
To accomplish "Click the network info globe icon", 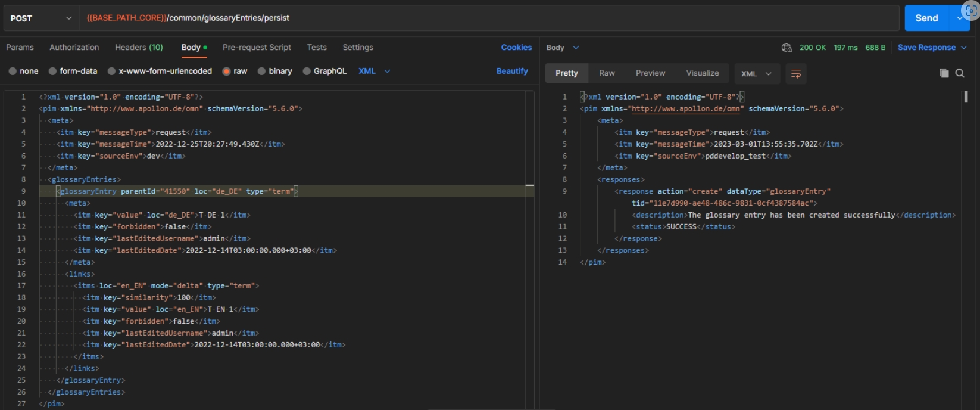I will tap(787, 48).
